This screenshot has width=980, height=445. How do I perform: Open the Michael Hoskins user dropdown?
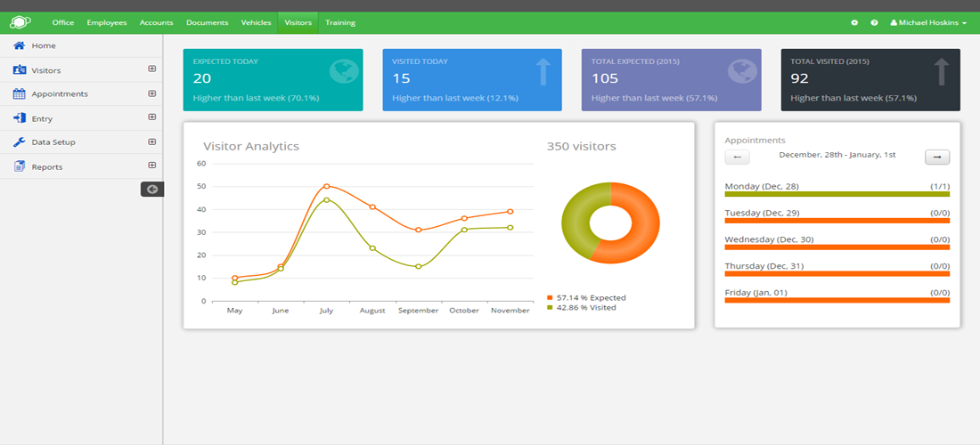pos(928,22)
